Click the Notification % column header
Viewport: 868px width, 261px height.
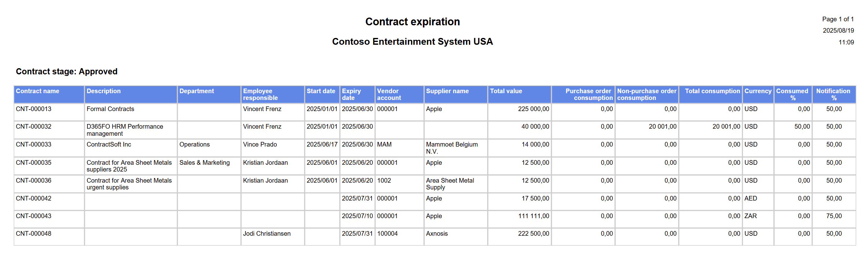point(833,94)
